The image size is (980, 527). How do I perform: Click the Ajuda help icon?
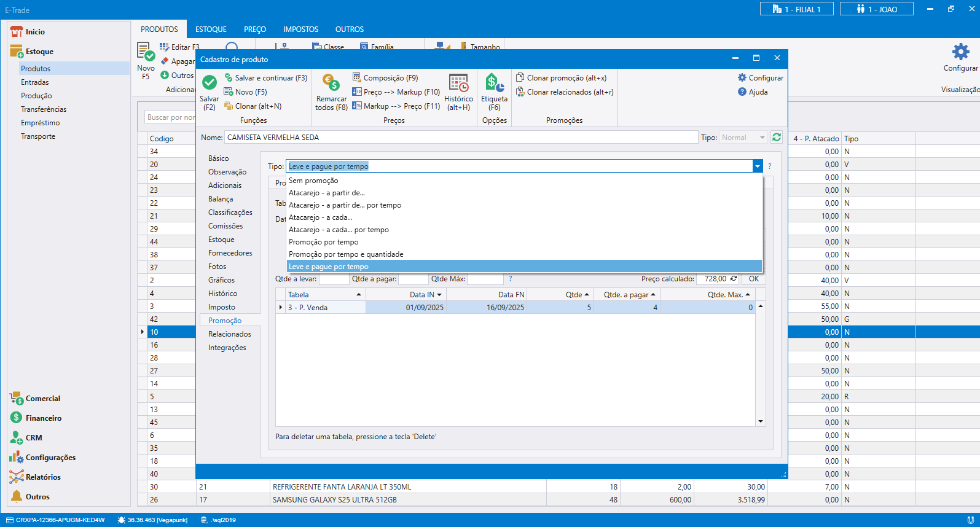tap(742, 92)
